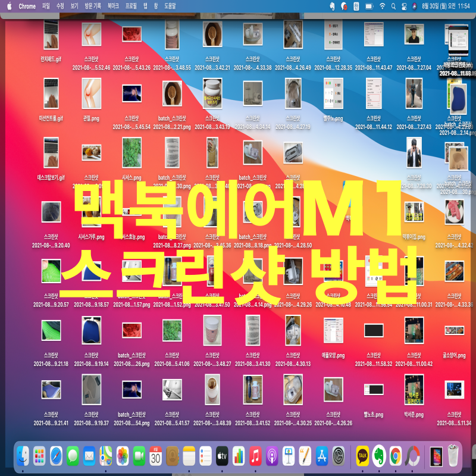Select the 빨노초.png file
The width and height of the screenshot is (476, 476).
pyautogui.click(x=374, y=390)
